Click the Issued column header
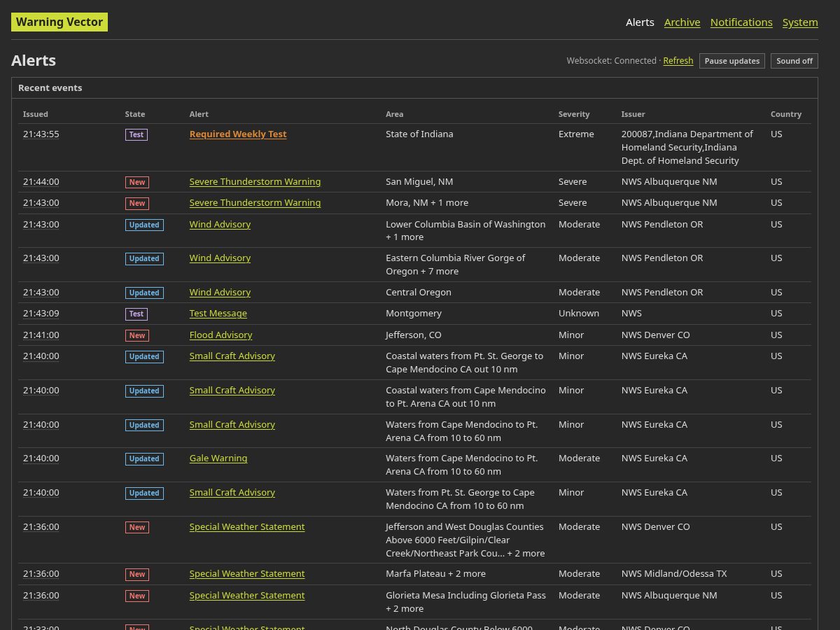Viewport: 840px width, 630px height. click(36, 114)
